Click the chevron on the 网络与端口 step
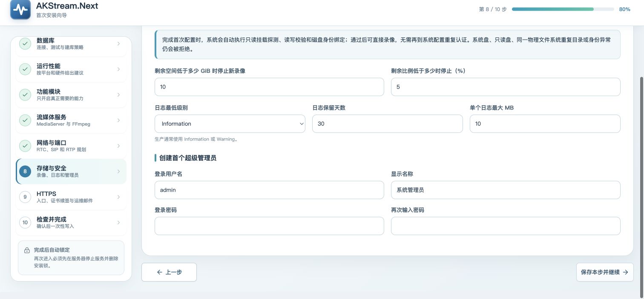Screen dimensions: 644x299 (118, 146)
